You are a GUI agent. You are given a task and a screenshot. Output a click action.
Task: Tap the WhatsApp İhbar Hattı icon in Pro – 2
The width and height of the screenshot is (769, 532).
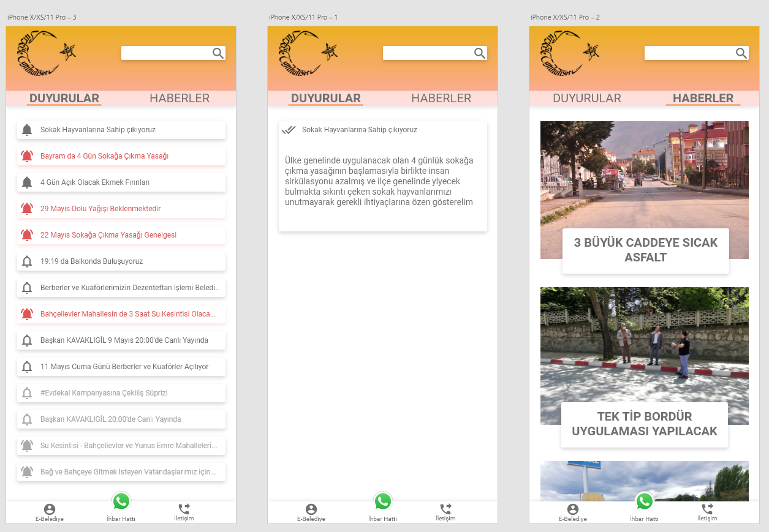[645, 501]
